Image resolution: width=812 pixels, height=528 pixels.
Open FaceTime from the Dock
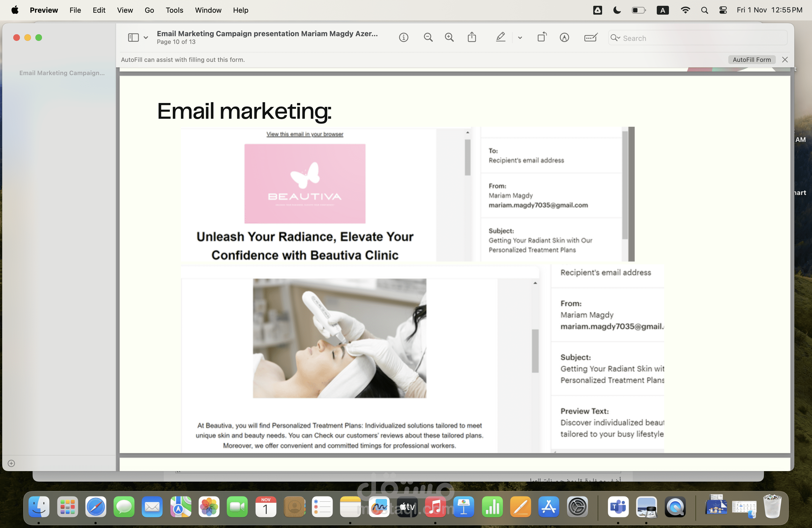tap(237, 506)
